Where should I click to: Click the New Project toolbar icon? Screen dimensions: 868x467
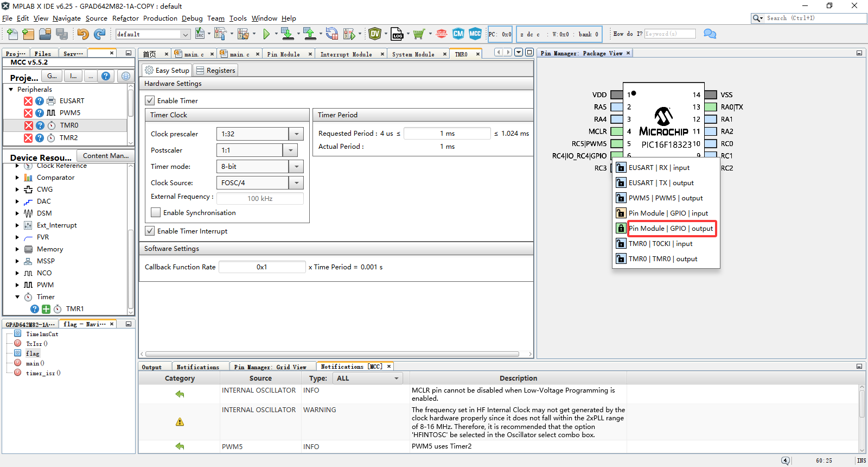pyautogui.click(x=28, y=34)
